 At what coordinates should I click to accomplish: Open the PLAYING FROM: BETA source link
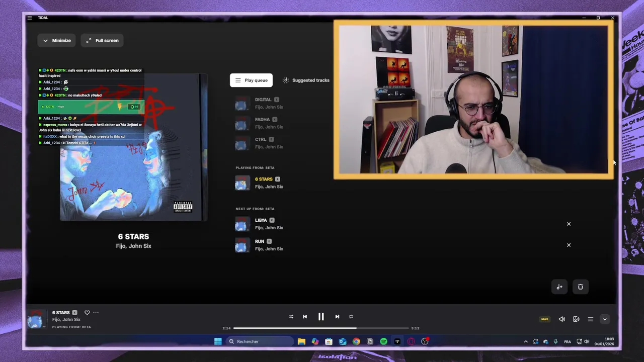(x=71, y=327)
